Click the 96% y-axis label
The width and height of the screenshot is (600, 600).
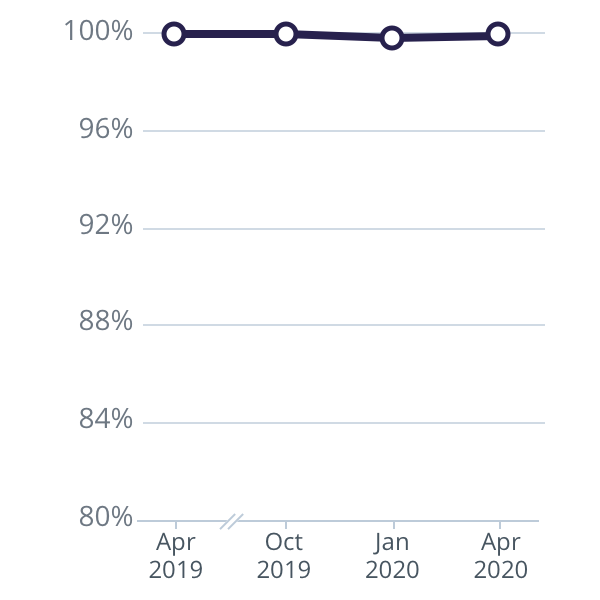tap(105, 130)
